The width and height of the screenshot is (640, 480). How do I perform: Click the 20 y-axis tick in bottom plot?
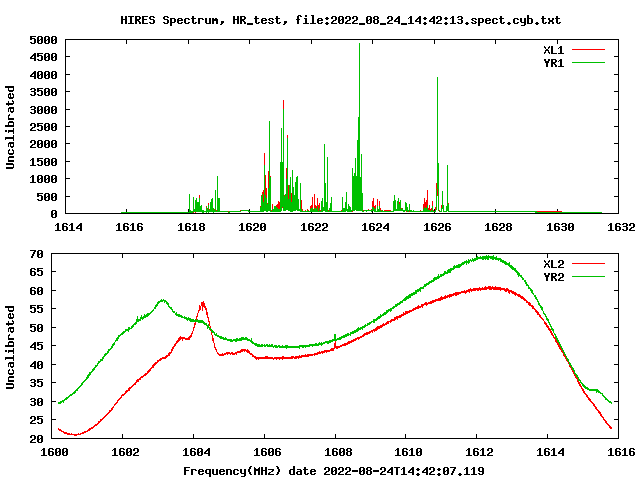(x=36, y=439)
